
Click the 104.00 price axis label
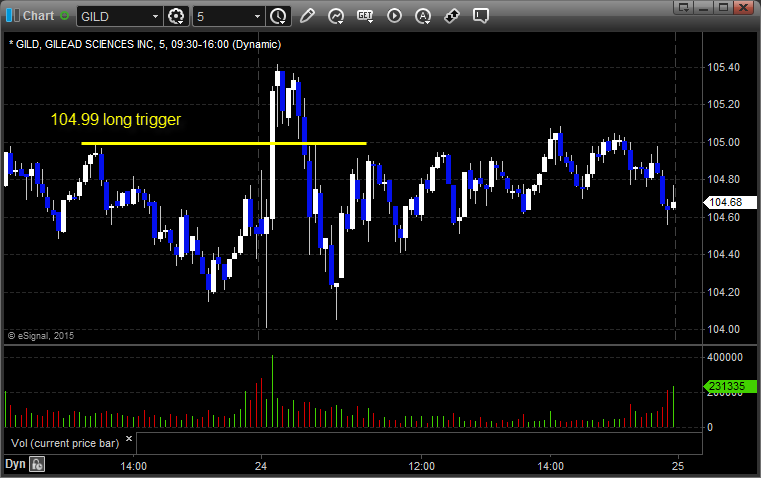point(724,329)
